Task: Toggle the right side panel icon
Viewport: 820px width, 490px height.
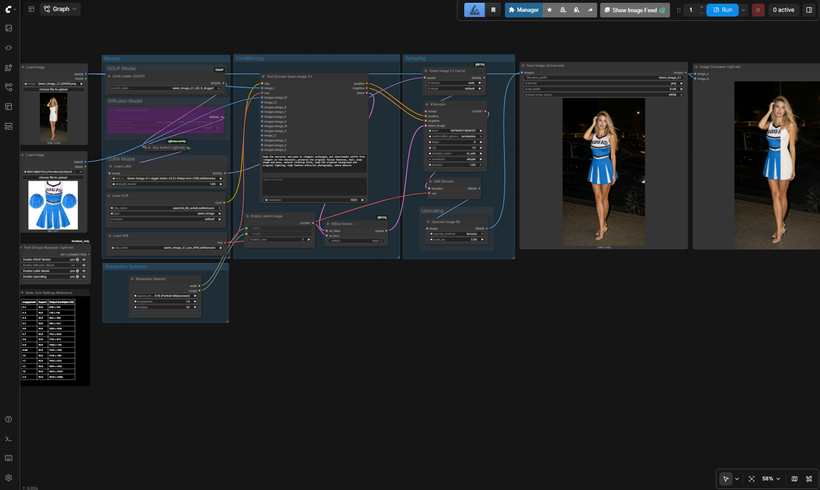Action: (809, 10)
